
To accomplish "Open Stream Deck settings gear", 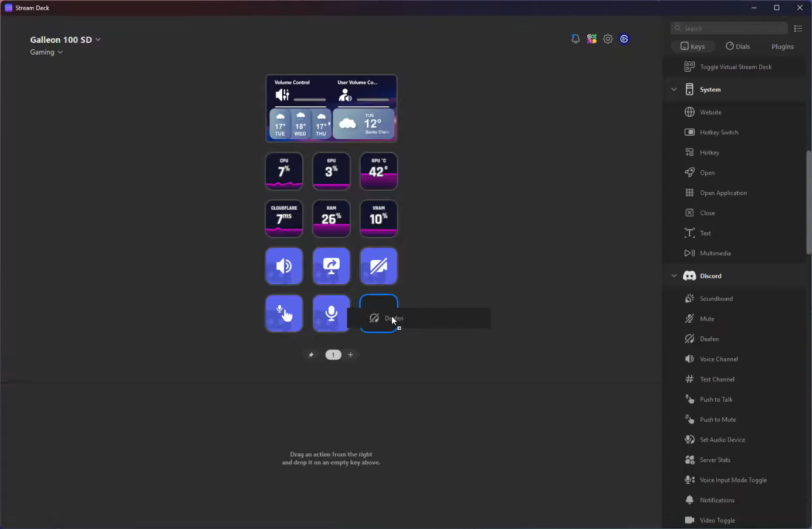I will 608,39.
